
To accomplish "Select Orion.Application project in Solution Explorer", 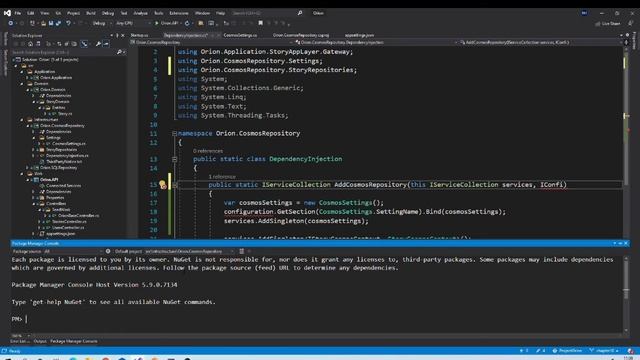I will click(56, 78).
